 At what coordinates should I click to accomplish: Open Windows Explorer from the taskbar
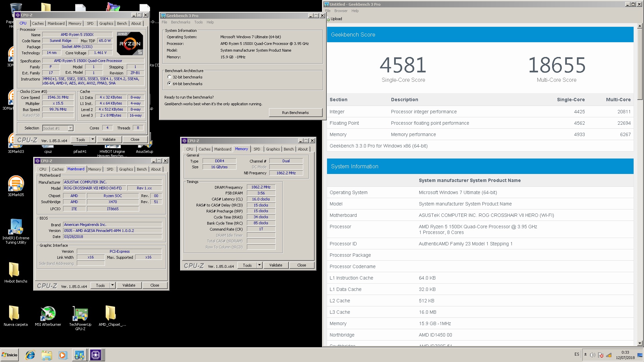(47, 355)
